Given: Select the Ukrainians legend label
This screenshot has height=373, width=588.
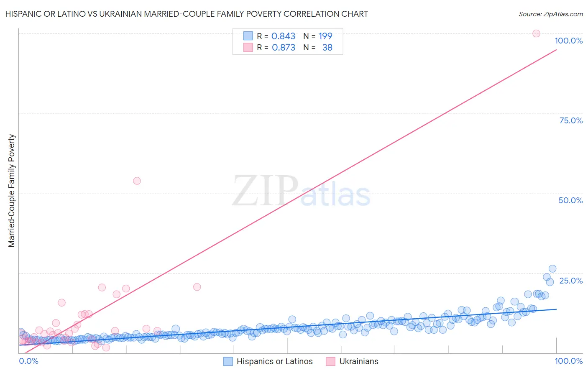Looking at the screenshot, I should (x=359, y=361).
